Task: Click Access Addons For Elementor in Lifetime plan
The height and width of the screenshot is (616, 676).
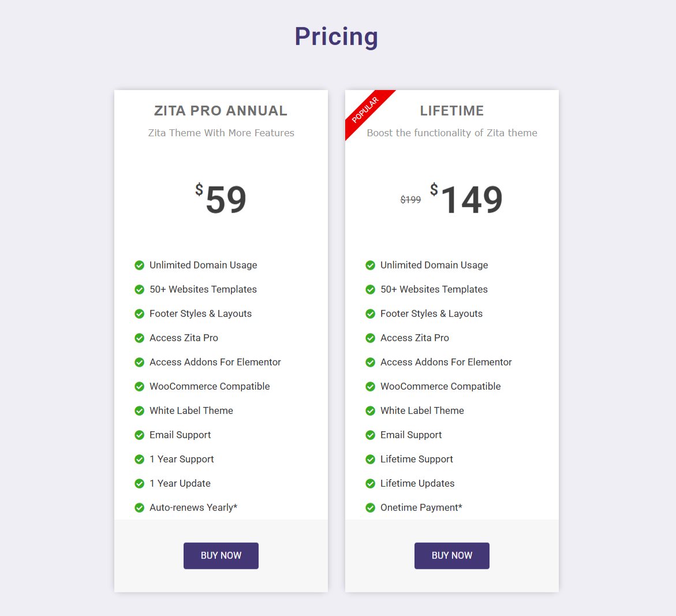Action: (x=446, y=362)
